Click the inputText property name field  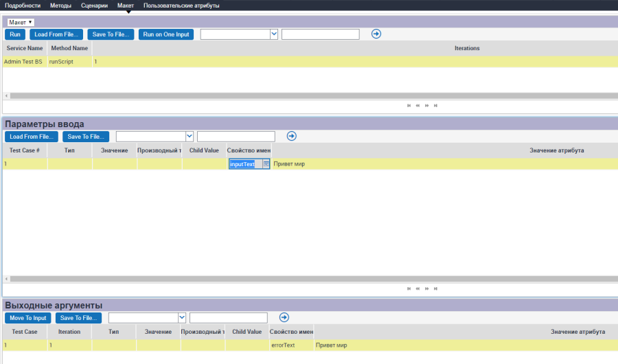(246, 164)
